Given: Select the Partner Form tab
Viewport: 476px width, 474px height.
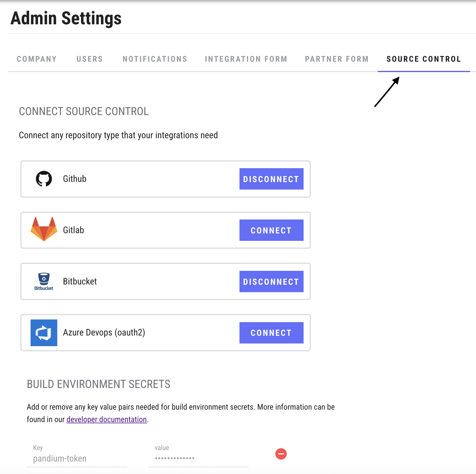Looking at the screenshot, I should coord(337,59).
